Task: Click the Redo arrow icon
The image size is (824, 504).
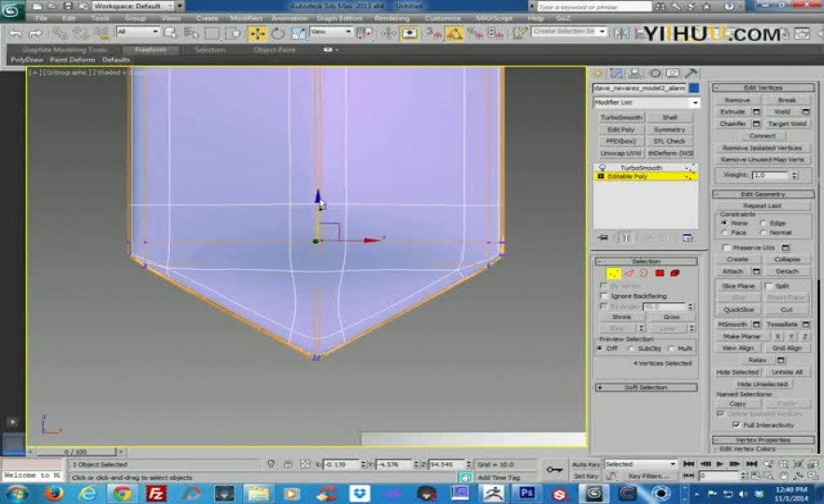Action: (36, 34)
